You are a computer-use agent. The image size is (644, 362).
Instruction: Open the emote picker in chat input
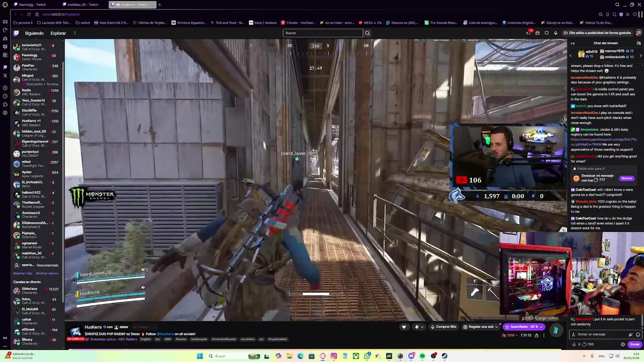point(638,334)
